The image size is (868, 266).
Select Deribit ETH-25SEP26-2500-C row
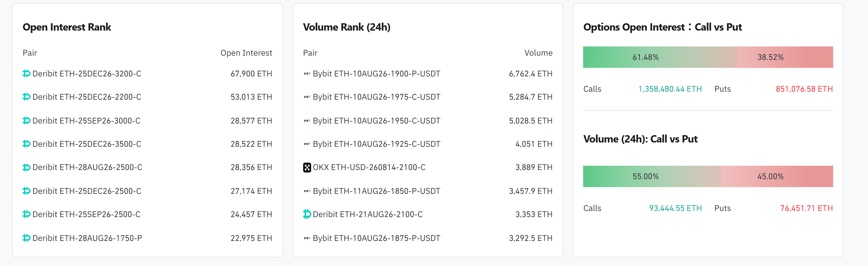(x=147, y=214)
